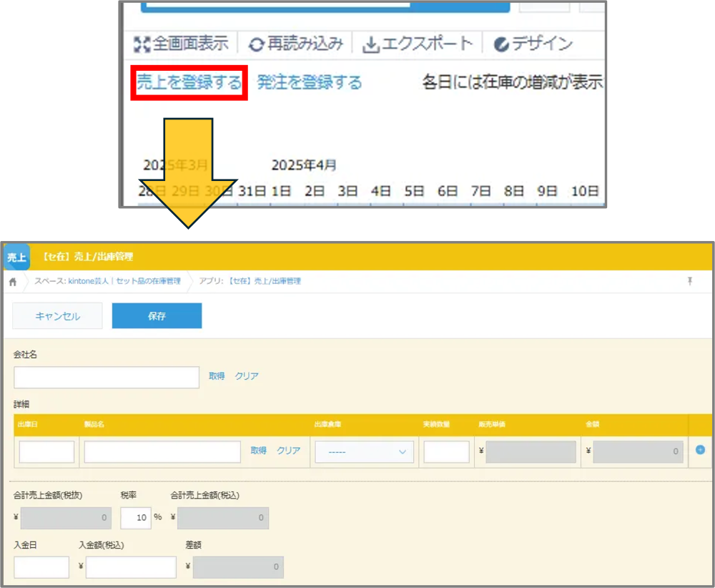The height and width of the screenshot is (588, 715).
Task: Click the 発注を登録する link
Action: [309, 82]
